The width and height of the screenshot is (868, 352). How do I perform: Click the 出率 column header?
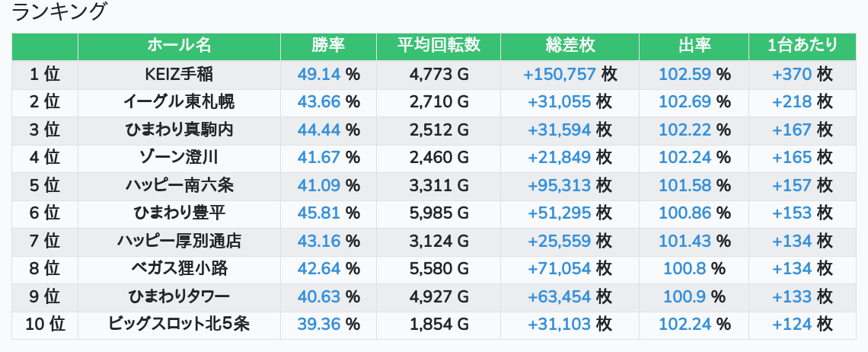pos(694,46)
